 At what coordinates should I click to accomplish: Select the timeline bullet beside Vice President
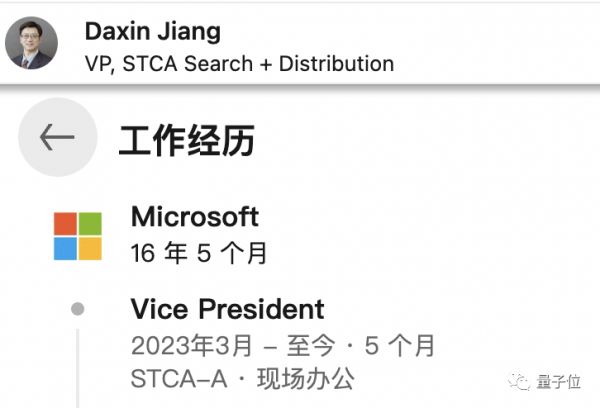[x=78, y=309]
